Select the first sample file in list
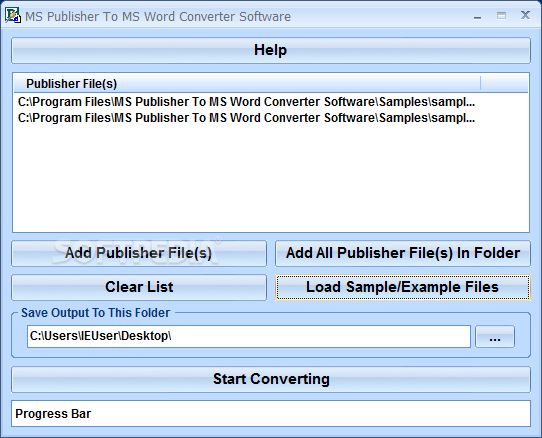Image resolution: width=542 pixels, height=438 pixels. click(x=246, y=102)
